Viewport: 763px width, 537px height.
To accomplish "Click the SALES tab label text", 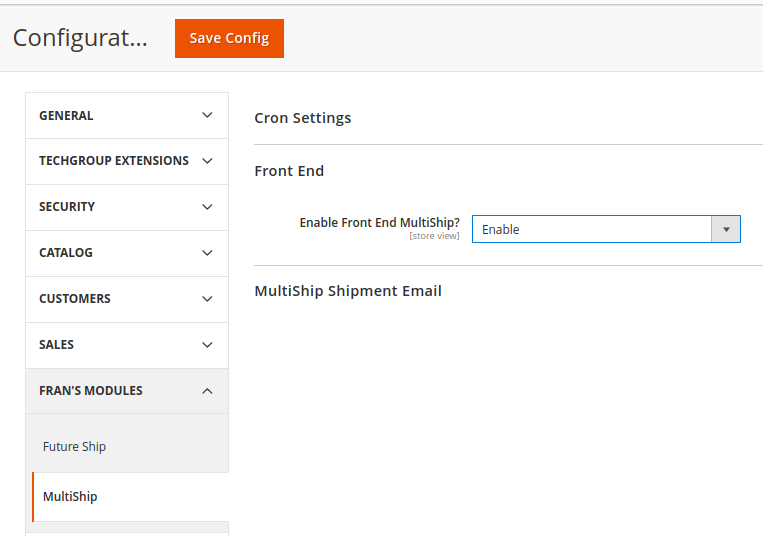I will coord(57,345).
